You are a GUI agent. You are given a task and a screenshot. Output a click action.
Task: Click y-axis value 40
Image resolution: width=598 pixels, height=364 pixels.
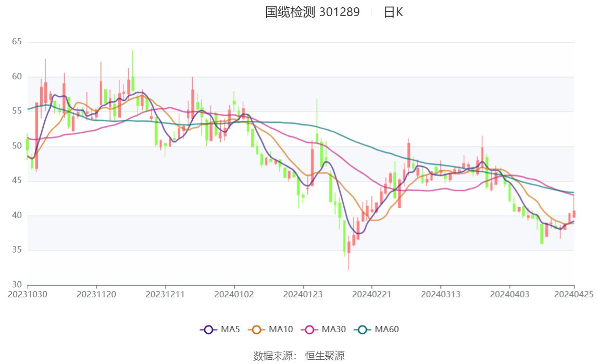click(x=17, y=215)
